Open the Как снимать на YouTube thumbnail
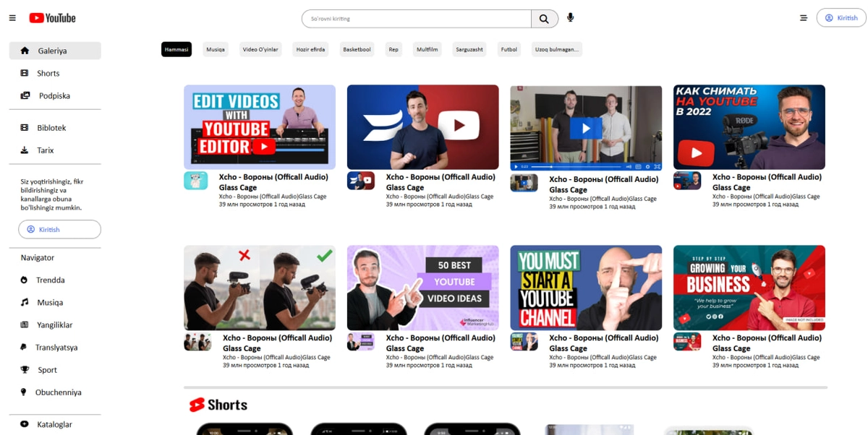The width and height of the screenshot is (868, 435). tap(749, 127)
